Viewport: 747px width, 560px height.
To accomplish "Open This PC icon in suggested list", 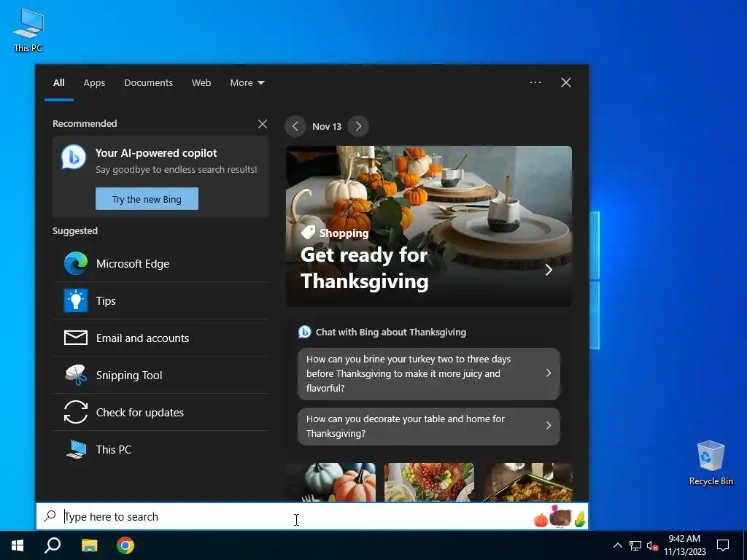I will [76, 449].
